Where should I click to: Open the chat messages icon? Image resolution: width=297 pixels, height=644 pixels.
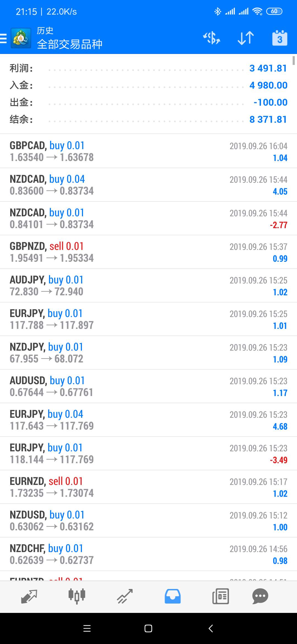(260, 596)
